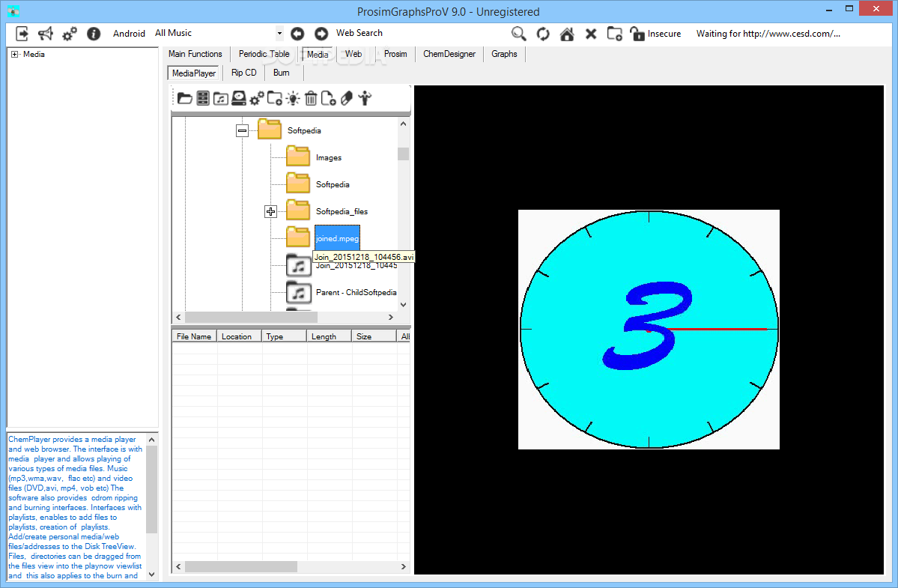Click the file cabinet icon
This screenshot has width=898, height=588.
click(203, 98)
